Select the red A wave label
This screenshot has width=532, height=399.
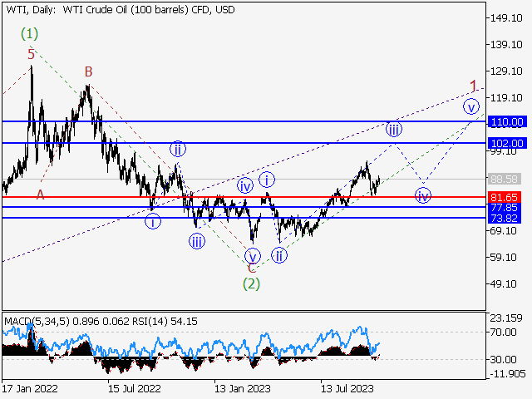[x=40, y=195]
